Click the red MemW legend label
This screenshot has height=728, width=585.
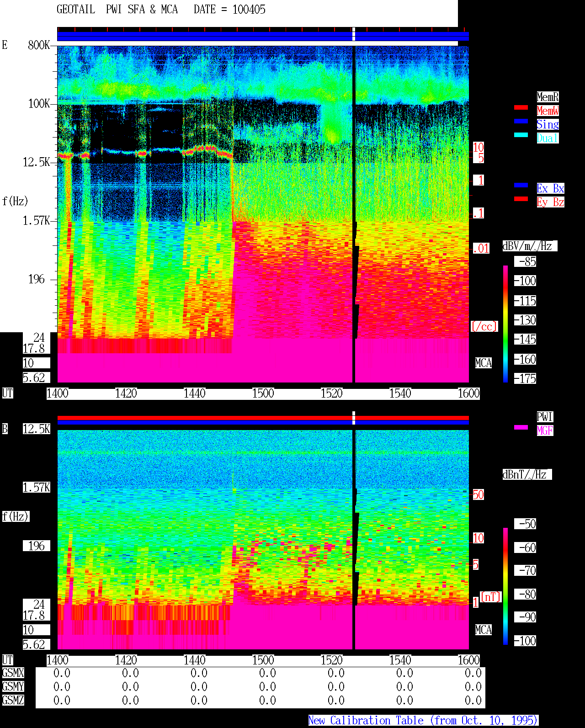point(548,111)
